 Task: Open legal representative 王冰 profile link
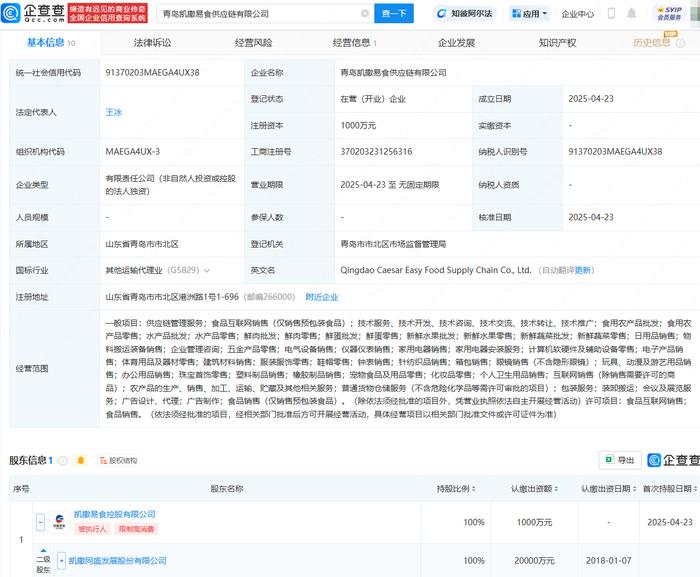(113, 112)
